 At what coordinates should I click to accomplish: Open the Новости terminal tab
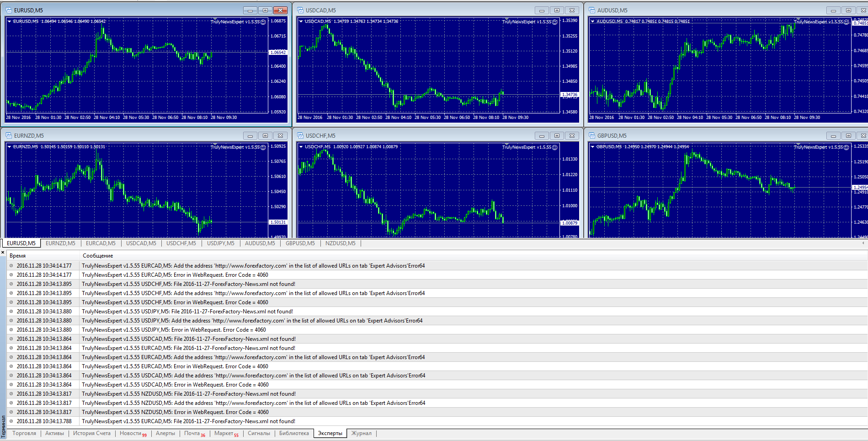tap(133, 433)
